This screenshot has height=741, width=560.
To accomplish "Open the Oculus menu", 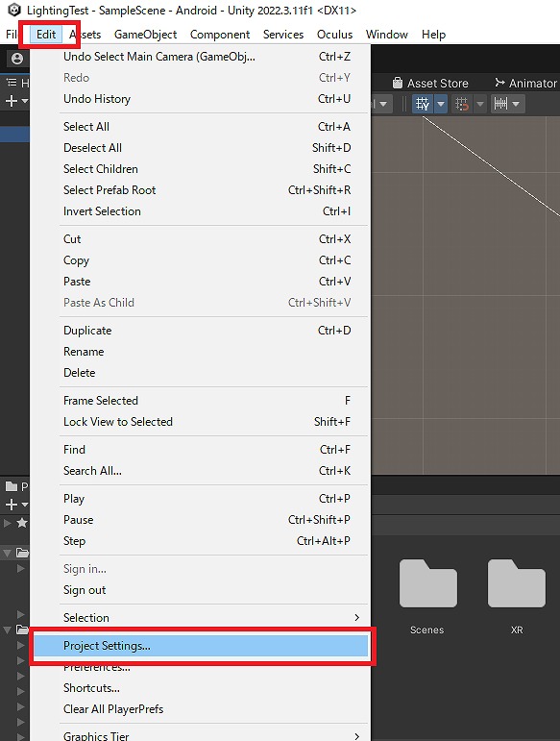I will click(x=335, y=35).
